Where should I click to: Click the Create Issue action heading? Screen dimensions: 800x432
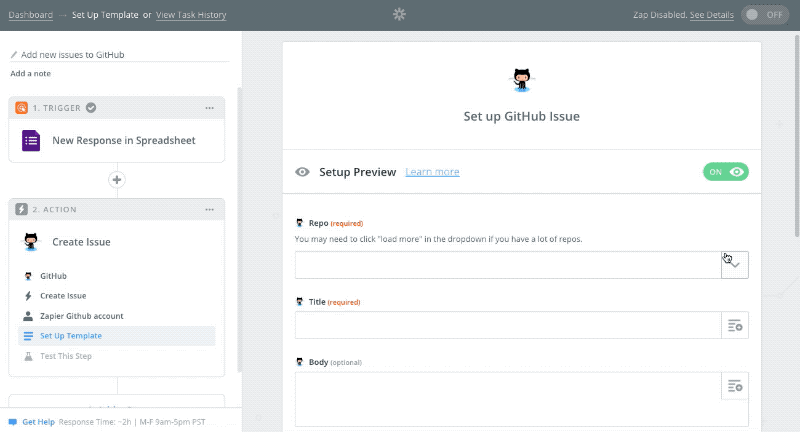(x=81, y=242)
